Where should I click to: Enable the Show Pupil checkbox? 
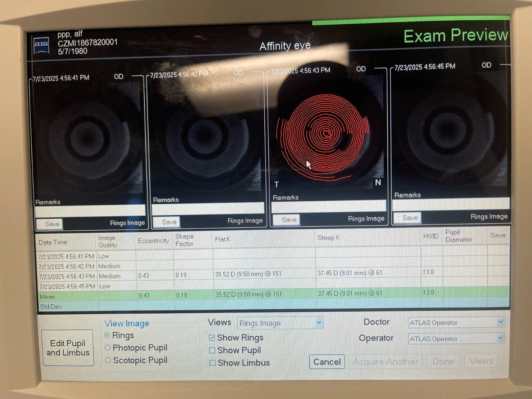point(212,350)
